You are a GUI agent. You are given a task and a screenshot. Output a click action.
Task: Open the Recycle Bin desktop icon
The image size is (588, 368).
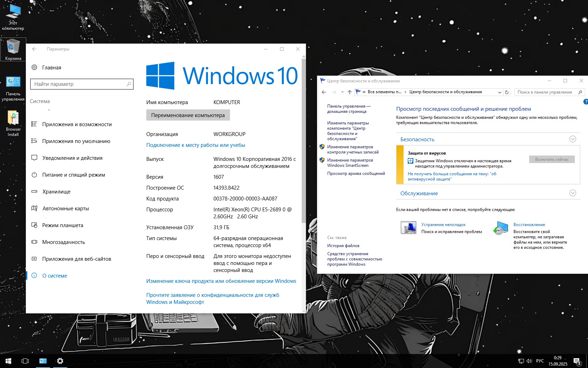(13, 49)
